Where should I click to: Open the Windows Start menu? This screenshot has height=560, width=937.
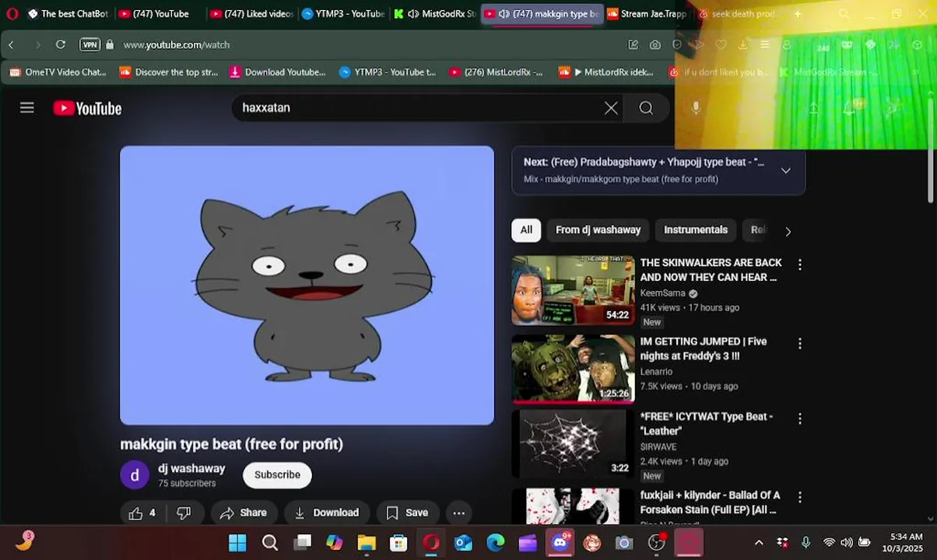coord(237,543)
